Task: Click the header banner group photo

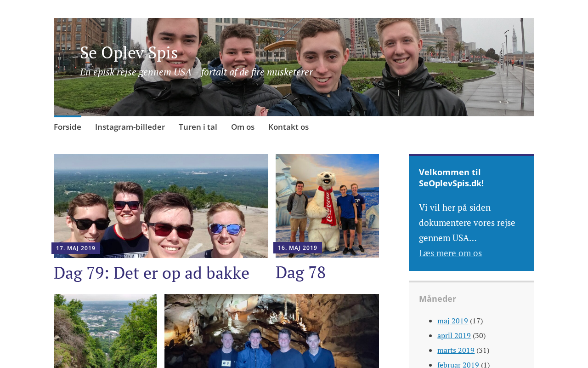Action: click(x=294, y=67)
